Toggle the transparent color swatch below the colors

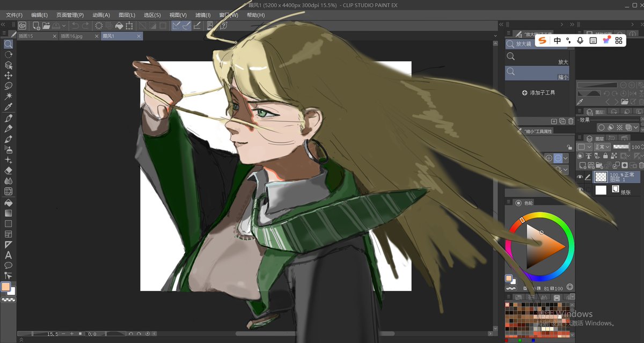[x=8, y=301]
